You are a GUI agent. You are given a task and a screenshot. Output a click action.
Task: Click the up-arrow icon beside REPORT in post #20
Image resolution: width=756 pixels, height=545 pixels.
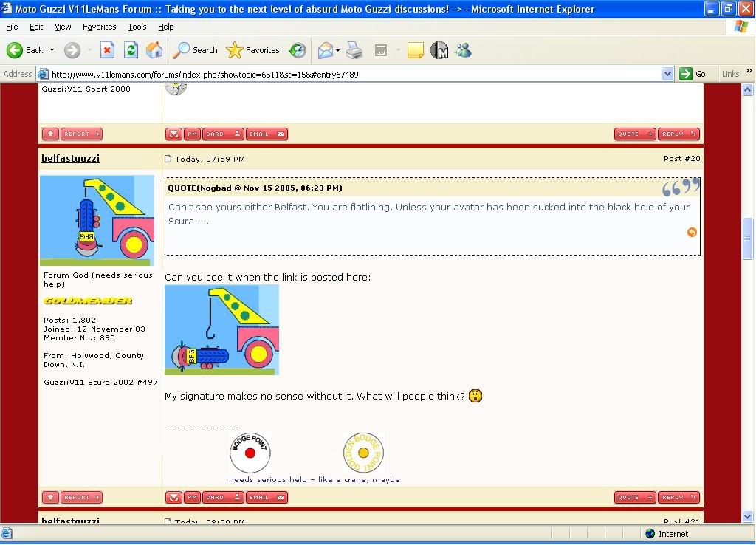click(50, 497)
